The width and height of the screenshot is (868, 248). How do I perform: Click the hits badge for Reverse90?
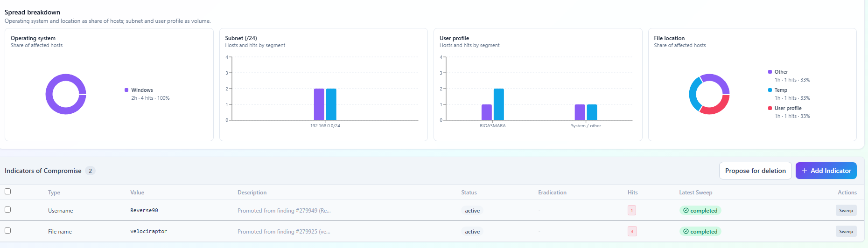point(632,211)
